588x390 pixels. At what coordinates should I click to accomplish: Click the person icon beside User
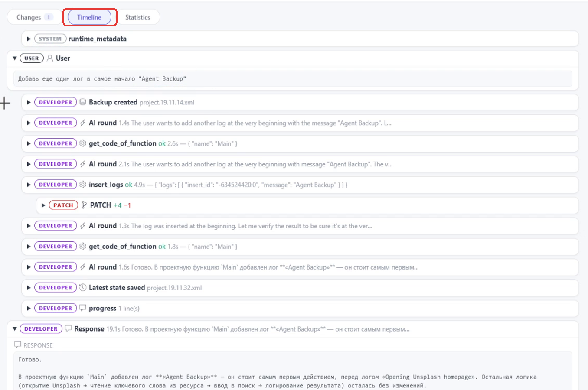tap(50, 58)
